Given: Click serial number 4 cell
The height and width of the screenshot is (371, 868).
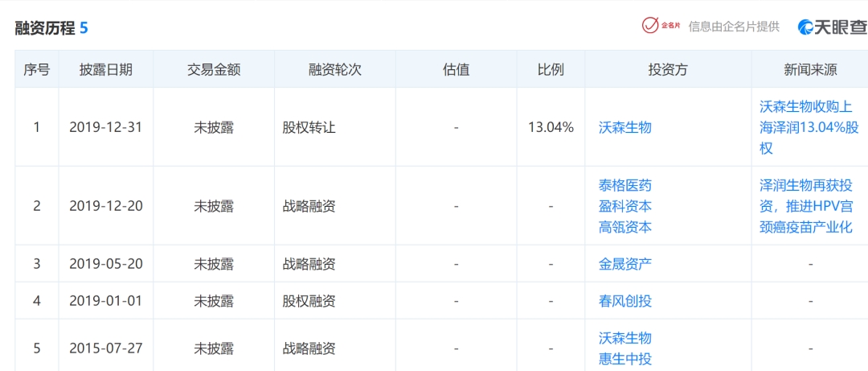Looking at the screenshot, I should tap(36, 301).
